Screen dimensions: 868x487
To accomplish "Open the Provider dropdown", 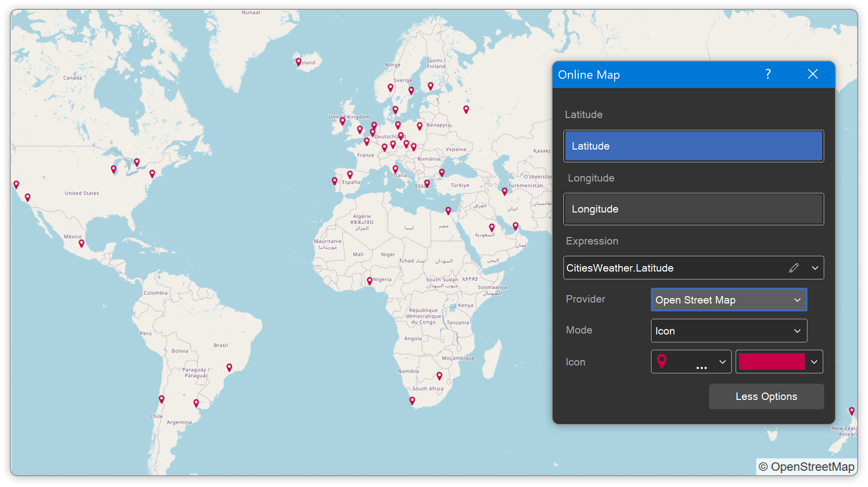I will [729, 300].
